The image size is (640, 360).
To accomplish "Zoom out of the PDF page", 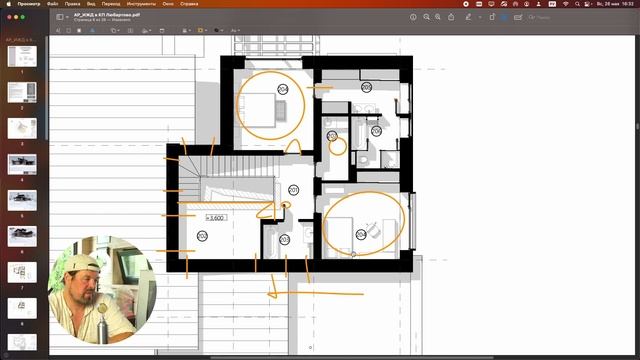I will pyautogui.click(x=427, y=17).
